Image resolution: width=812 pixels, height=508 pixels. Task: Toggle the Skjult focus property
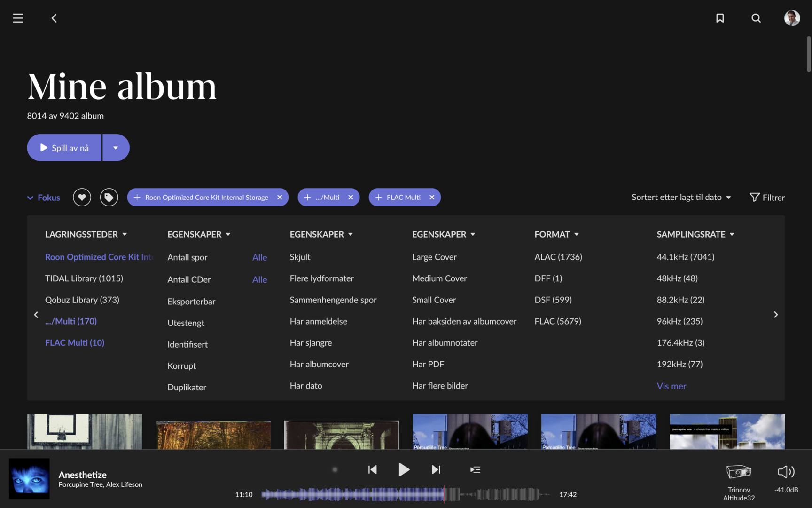(300, 257)
